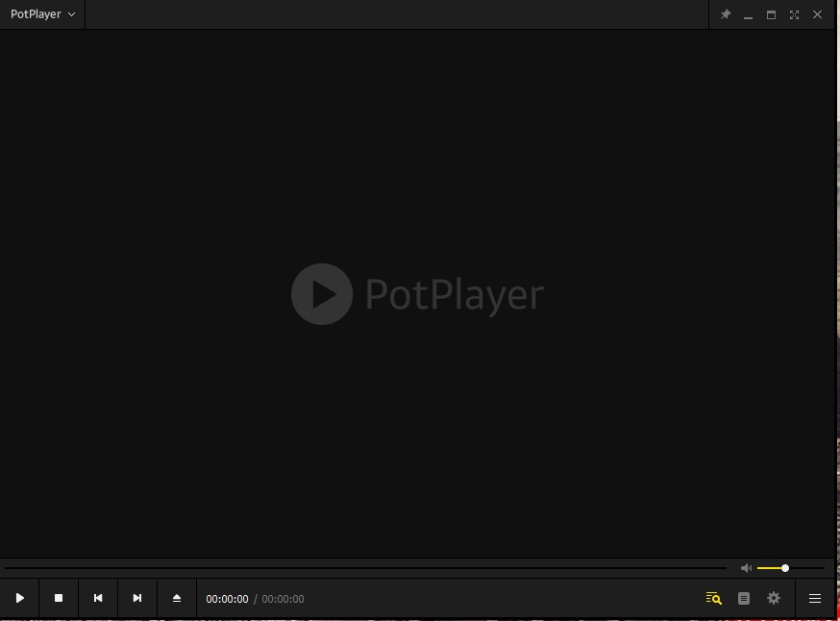Click the total duration 00:00:00 display
Image resolution: width=840 pixels, height=621 pixels.
(283, 599)
